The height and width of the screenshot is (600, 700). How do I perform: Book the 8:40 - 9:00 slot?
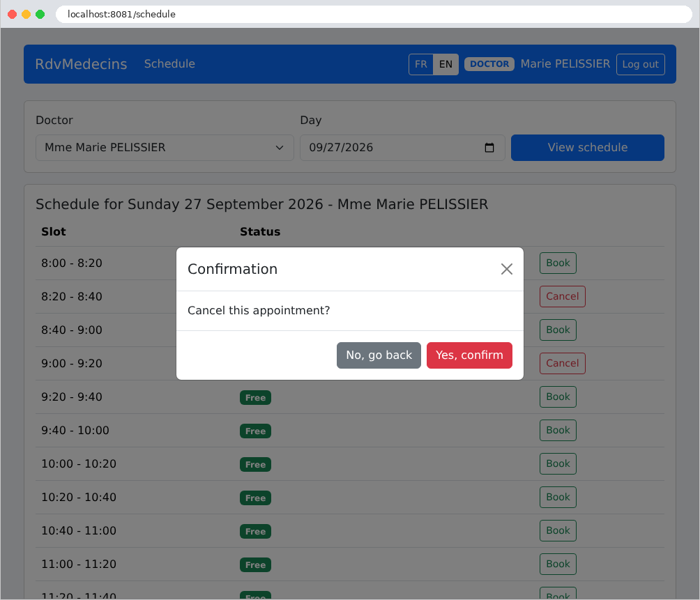[x=558, y=330]
